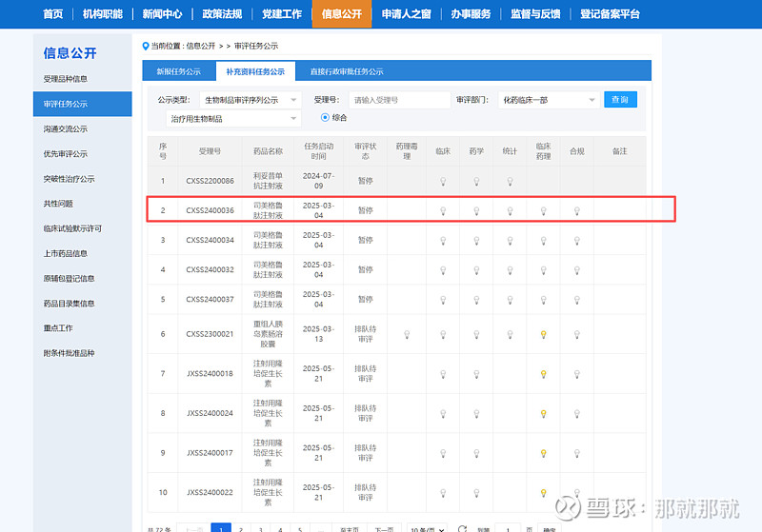Switch to the 直接行政审批任务公示 tab
762x532 pixels.
click(x=346, y=71)
